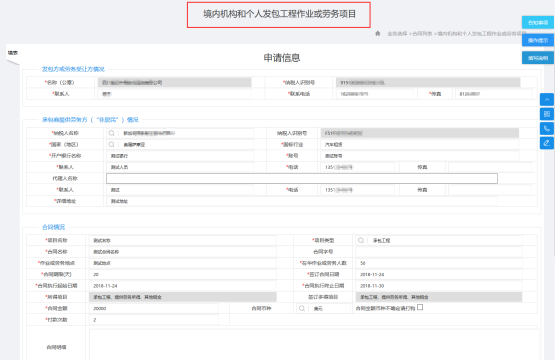Click the scroll-to-top arrow icon
Image resolution: width=555 pixels, height=360 pixels.
click(x=547, y=99)
